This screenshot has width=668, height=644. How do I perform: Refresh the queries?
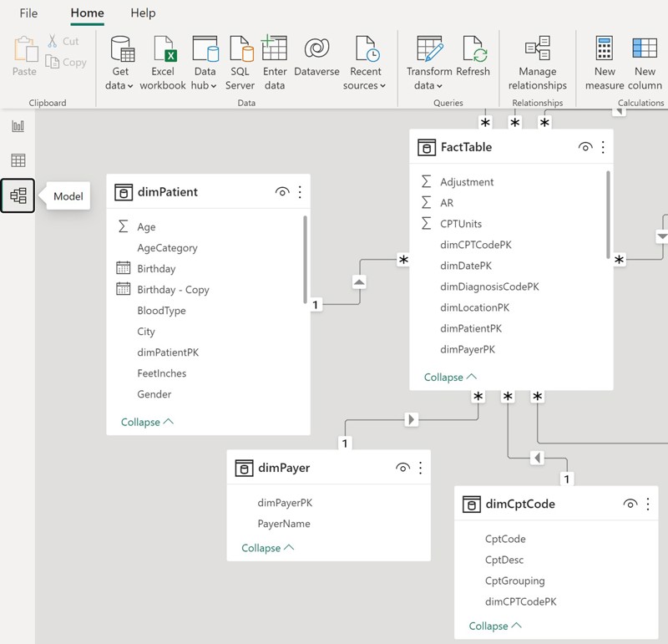(x=473, y=56)
